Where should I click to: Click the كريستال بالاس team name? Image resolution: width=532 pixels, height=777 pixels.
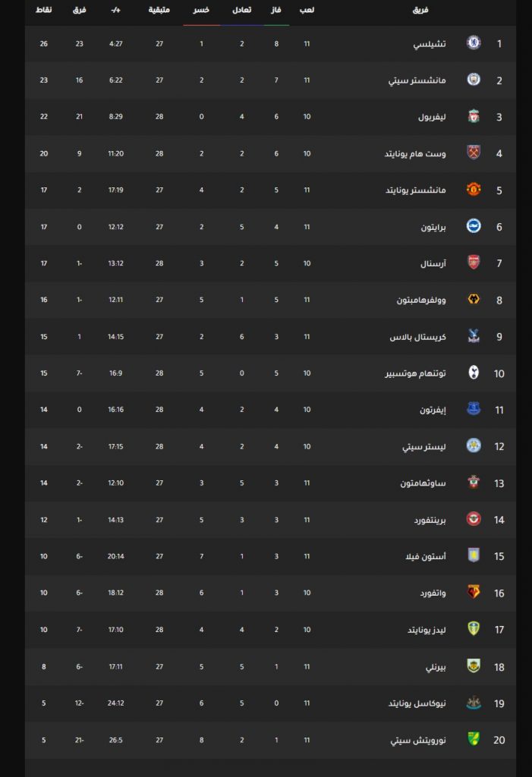tap(417, 337)
